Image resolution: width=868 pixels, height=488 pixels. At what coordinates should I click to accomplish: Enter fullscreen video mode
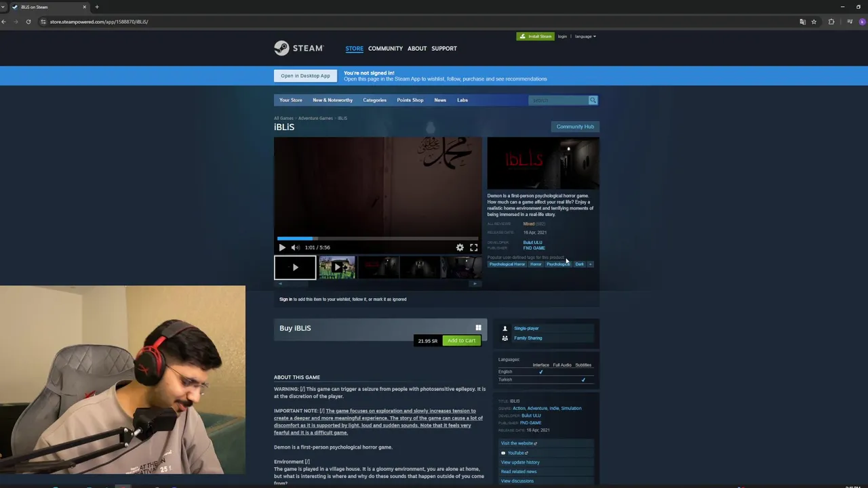click(473, 247)
